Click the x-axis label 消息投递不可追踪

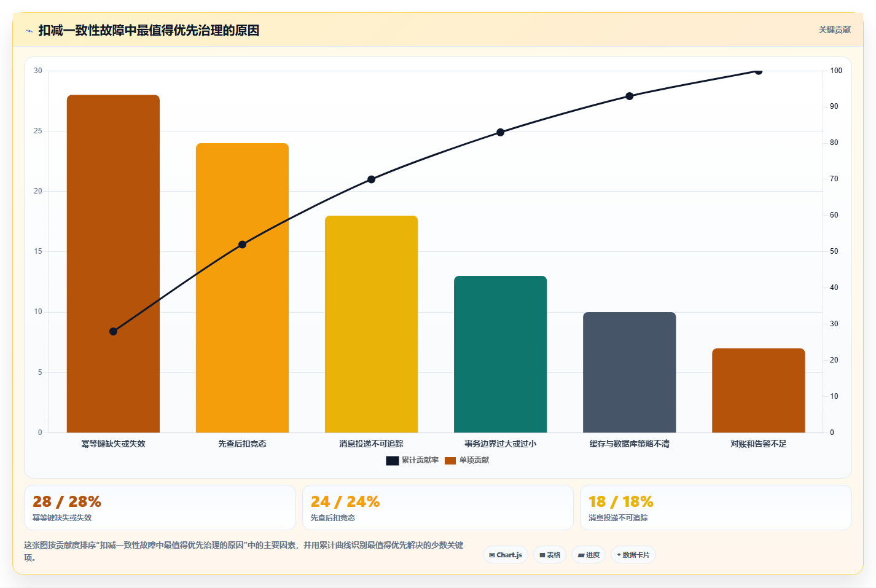(x=371, y=444)
